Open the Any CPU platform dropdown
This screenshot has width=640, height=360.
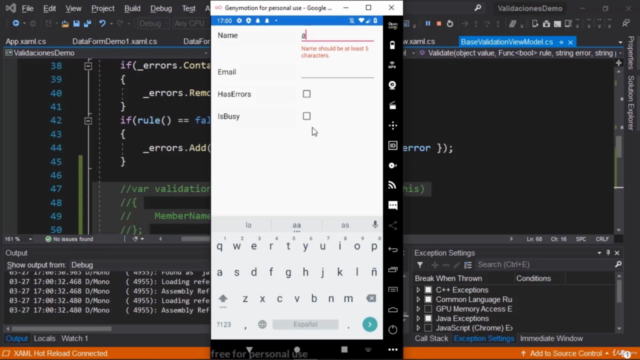[x=190, y=24]
